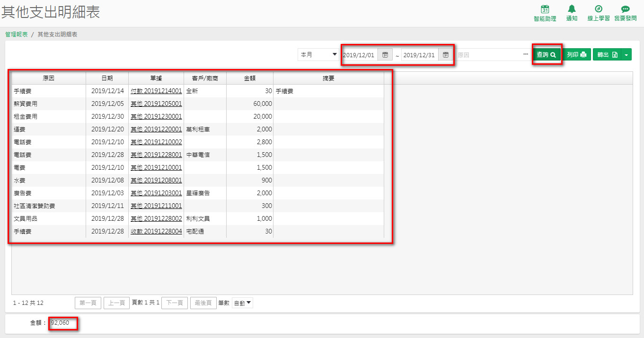Click vendor cell 星輝廣告
This screenshot has width=644, height=338.
click(205, 193)
